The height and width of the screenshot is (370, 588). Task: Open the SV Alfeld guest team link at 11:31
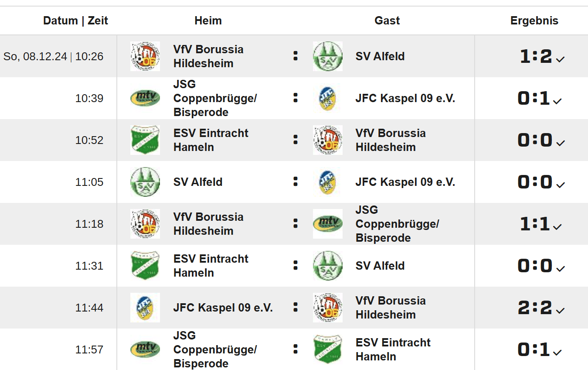[380, 266]
